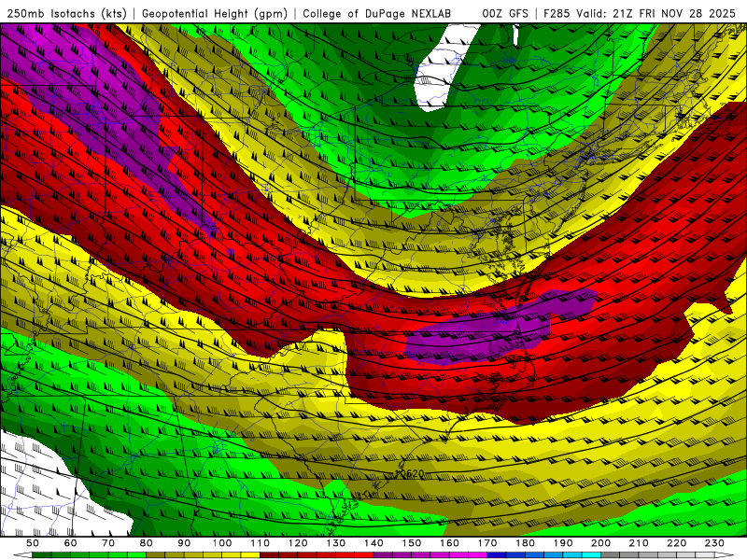Click the 180 value on the color scale
The image size is (747, 560).
tap(525, 543)
